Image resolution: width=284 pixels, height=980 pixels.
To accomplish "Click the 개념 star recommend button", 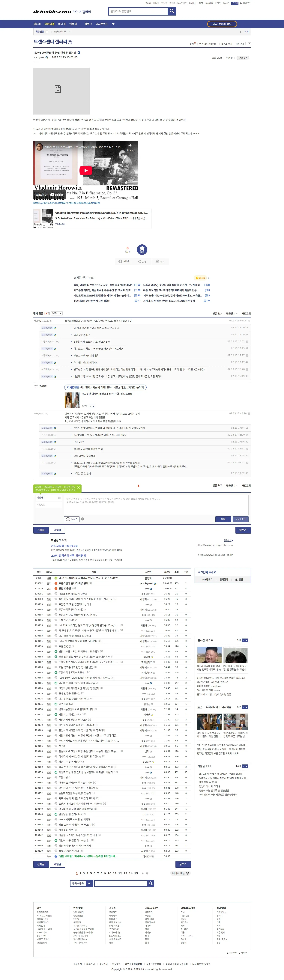I will [142, 250].
